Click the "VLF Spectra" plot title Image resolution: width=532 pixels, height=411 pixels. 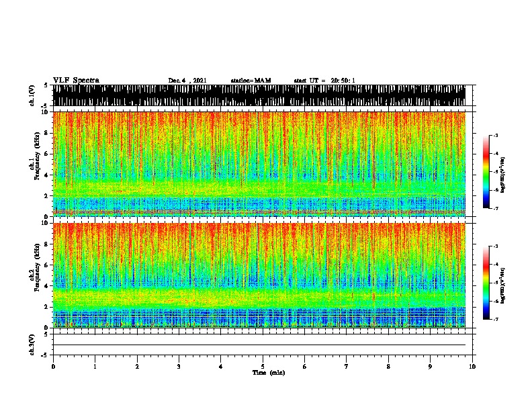pyautogui.click(x=76, y=81)
